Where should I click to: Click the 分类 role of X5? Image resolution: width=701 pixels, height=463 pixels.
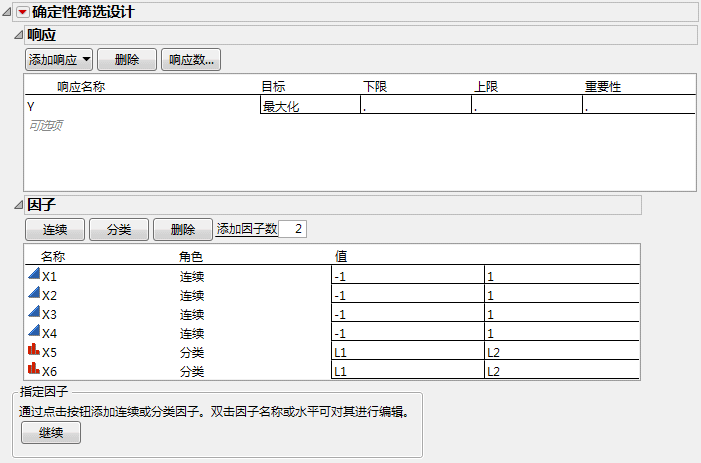point(192,353)
